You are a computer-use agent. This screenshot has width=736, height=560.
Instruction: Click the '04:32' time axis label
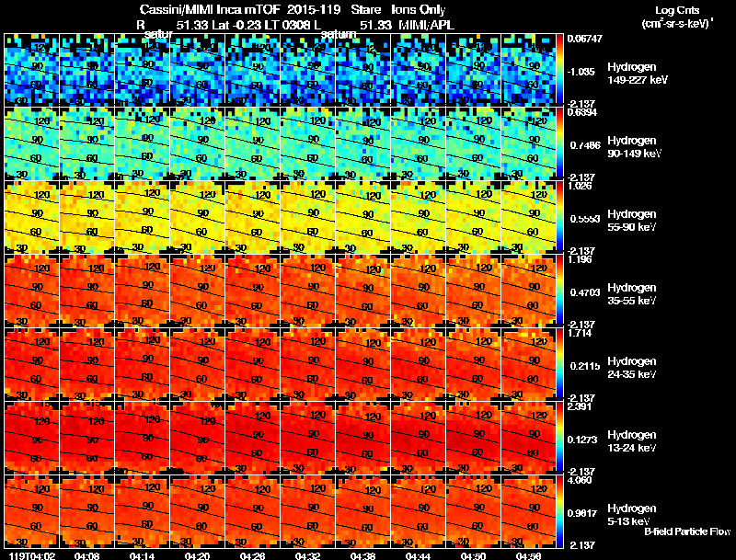coord(307,555)
